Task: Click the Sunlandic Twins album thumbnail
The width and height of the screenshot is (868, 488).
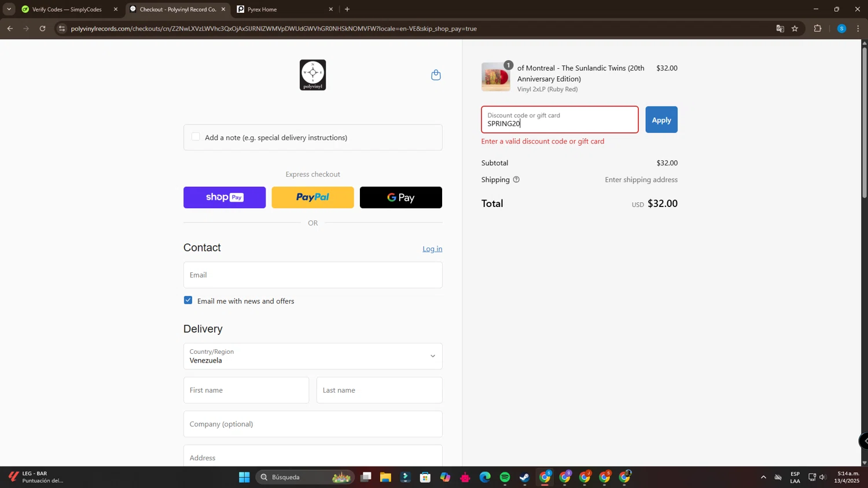Action: pyautogui.click(x=496, y=77)
